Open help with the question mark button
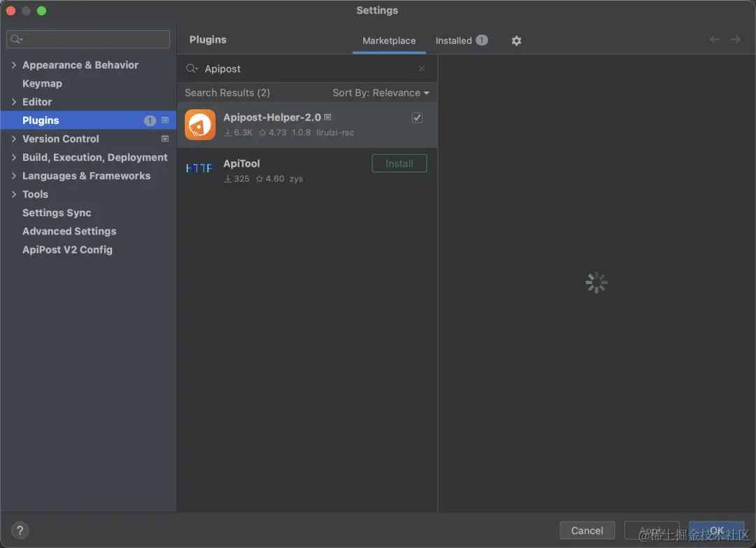This screenshot has width=756, height=548. point(20,531)
